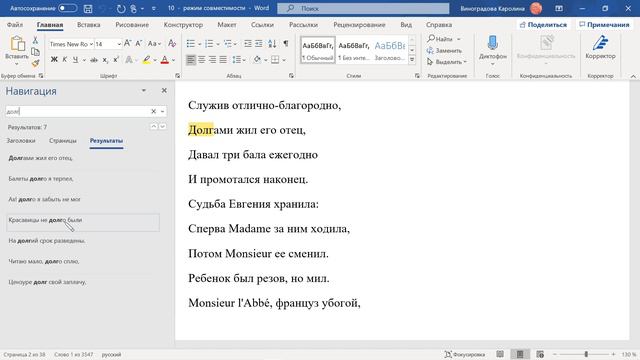Toggle show paragraph marks (¶)

click(x=286, y=43)
